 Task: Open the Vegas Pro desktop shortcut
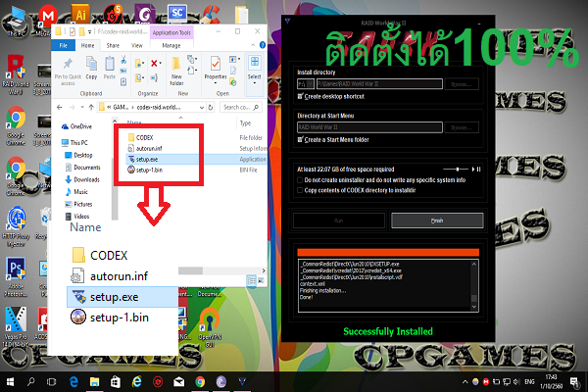(x=16, y=327)
